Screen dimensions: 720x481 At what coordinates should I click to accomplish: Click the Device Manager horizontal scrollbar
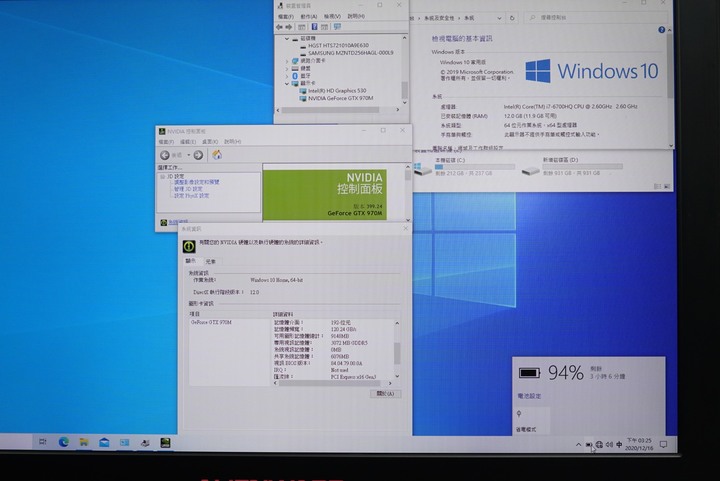click(x=330, y=110)
